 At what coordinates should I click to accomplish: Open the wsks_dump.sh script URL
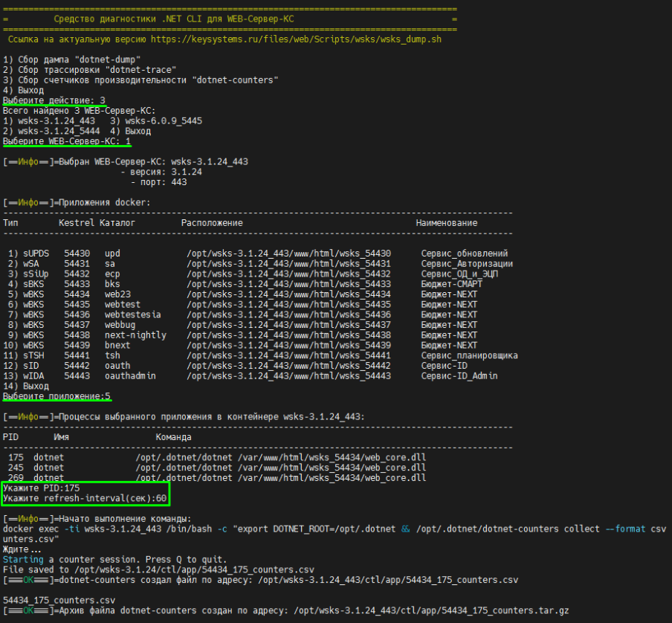pyautogui.click(x=296, y=39)
